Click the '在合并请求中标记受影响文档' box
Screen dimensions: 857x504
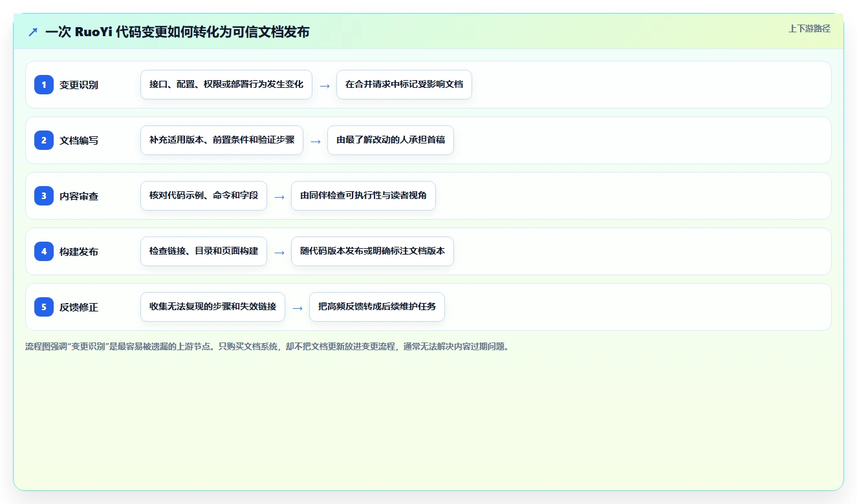click(x=404, y=85)
